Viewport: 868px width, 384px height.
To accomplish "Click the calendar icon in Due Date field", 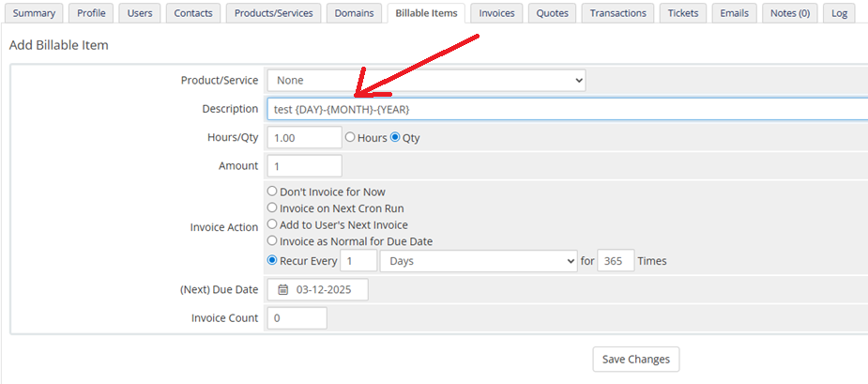I will pos(282,290).
